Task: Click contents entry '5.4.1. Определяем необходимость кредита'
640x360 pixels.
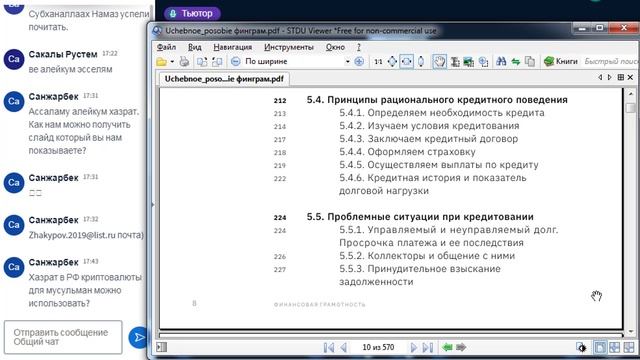Action: 442,113
